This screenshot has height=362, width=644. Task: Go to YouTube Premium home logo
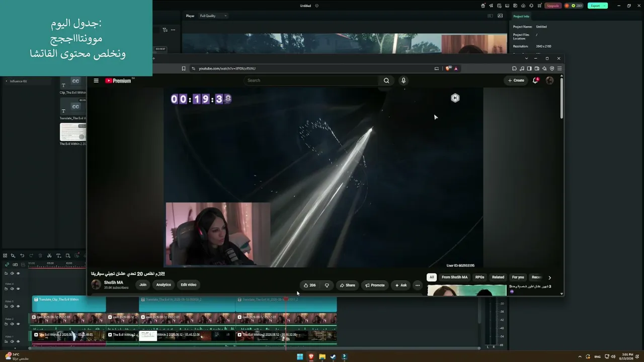point(118,80)
